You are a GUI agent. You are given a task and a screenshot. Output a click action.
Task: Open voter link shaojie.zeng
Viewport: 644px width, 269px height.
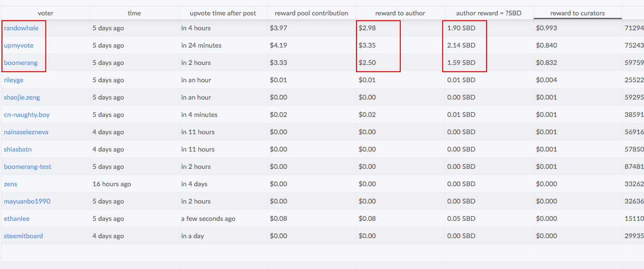click(22, 97)
